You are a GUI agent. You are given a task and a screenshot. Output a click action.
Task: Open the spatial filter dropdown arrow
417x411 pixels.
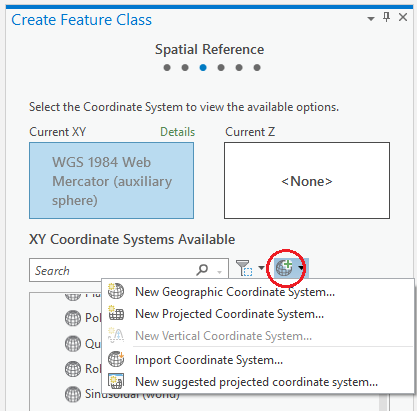(261, 268)
